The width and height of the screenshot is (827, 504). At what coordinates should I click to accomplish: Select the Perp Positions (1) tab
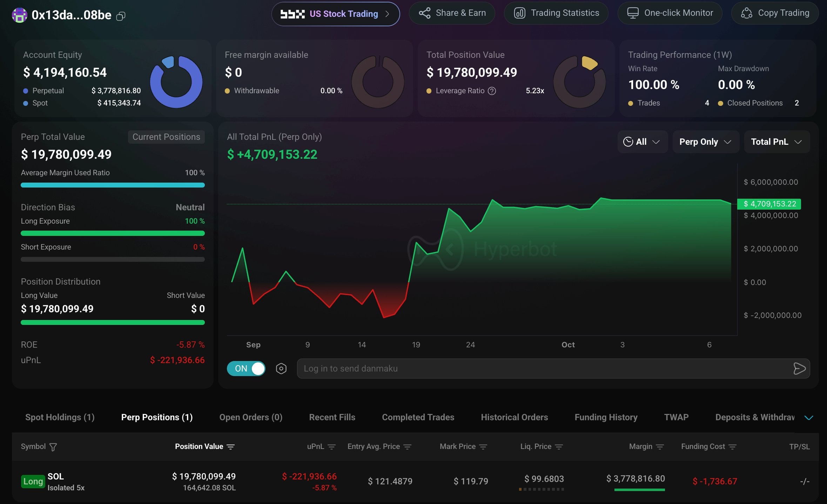(x=157, y=417)
